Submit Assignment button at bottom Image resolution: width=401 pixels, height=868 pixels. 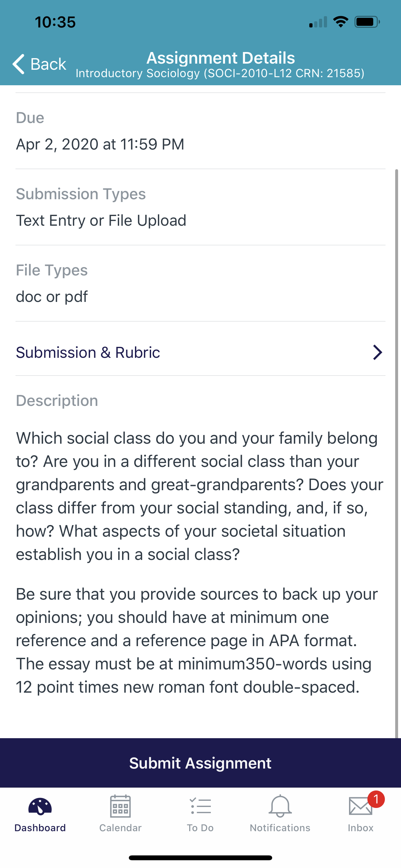pos(200,763)
